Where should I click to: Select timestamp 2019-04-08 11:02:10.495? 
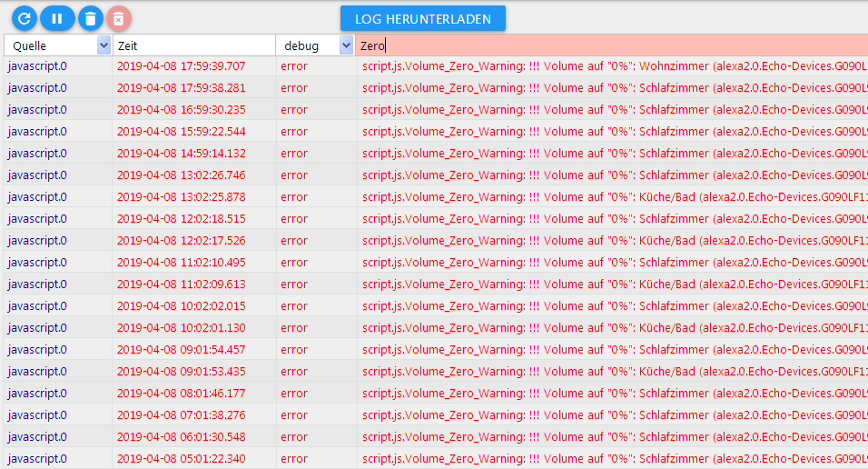[x=181, y=262]
